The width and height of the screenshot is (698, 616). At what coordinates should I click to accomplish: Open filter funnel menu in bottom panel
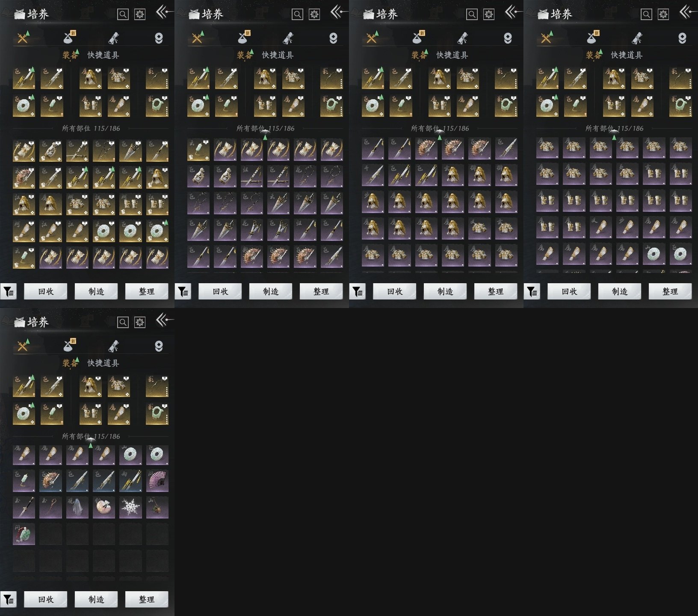(9, 600)
